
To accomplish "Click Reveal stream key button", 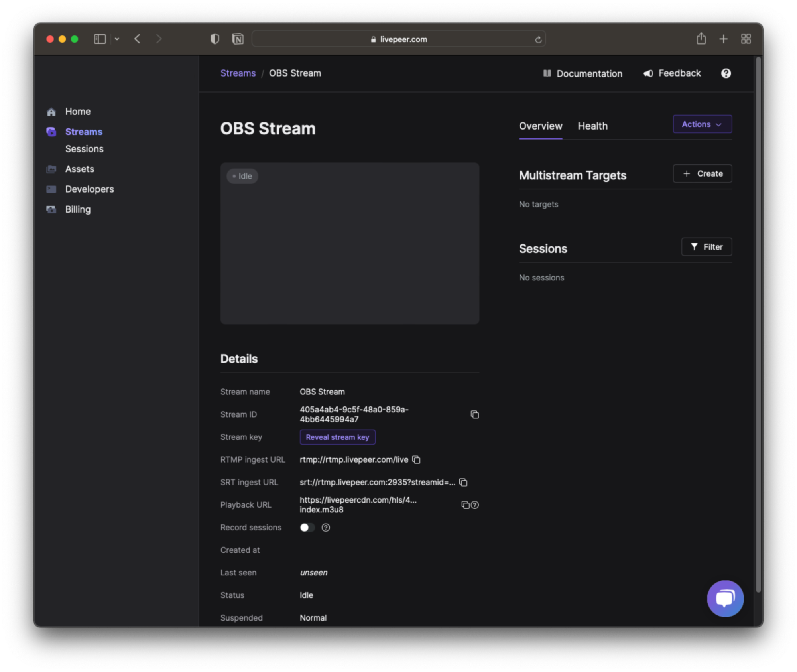I will [x=337, y=437].
